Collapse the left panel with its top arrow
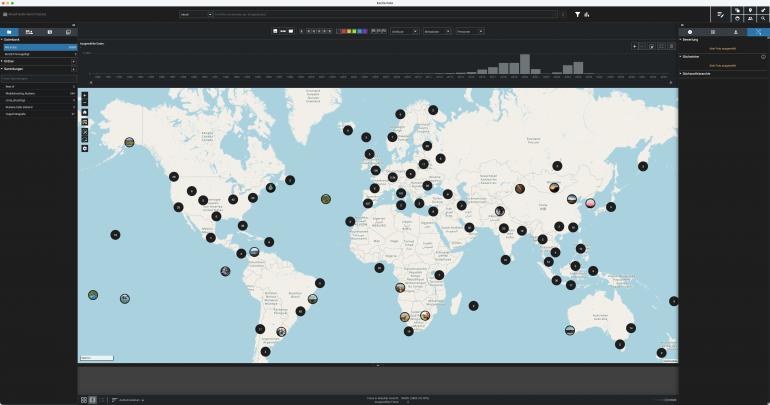Viewport: 770px width, 405px height. 74,25
